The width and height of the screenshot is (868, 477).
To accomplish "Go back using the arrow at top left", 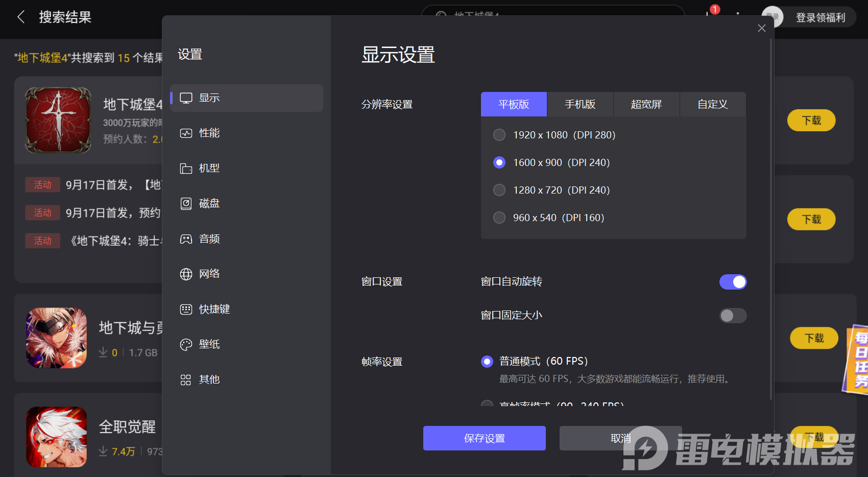I will pos(20,17).
